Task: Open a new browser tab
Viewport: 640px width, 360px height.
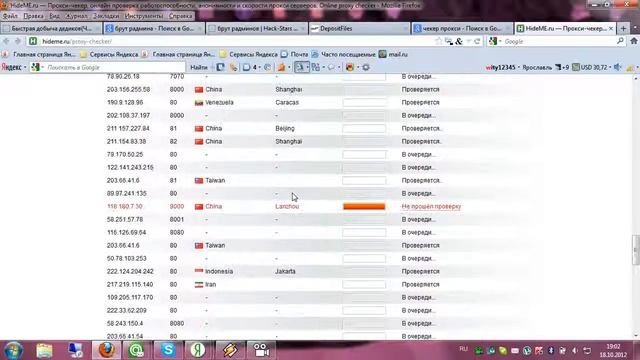Action: pos(623,29)
